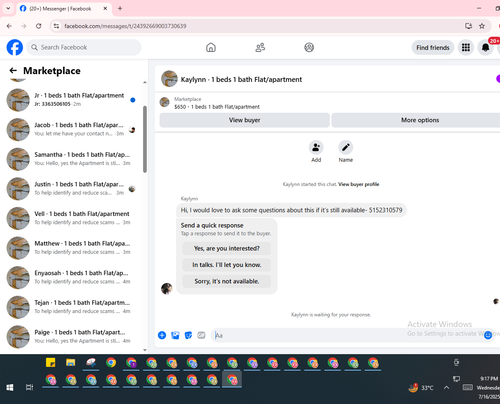View site information icon in address bar
The image size is (500, 404).
56,26
